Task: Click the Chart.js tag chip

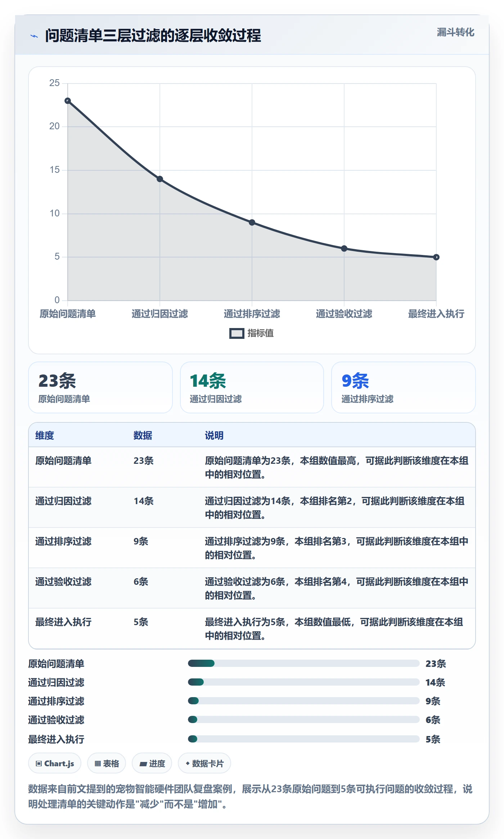Action: [x=55, y=763]
